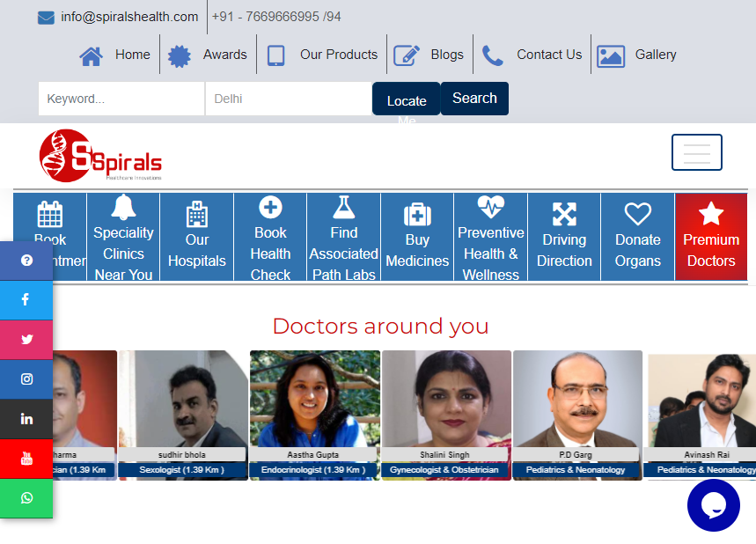Open the Awards menu item
Image resolution: width=756 pixels, height=544 pixels.
pos(208,55)
